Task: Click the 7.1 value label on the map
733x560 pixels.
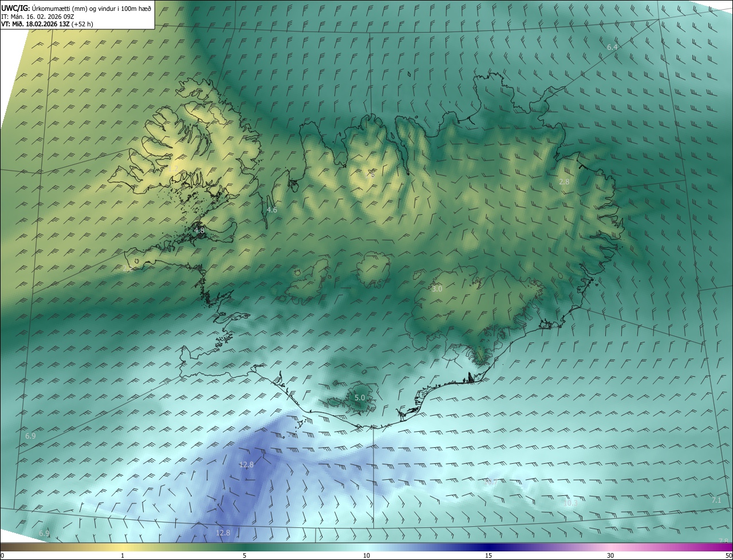Action: coord(716,500)
